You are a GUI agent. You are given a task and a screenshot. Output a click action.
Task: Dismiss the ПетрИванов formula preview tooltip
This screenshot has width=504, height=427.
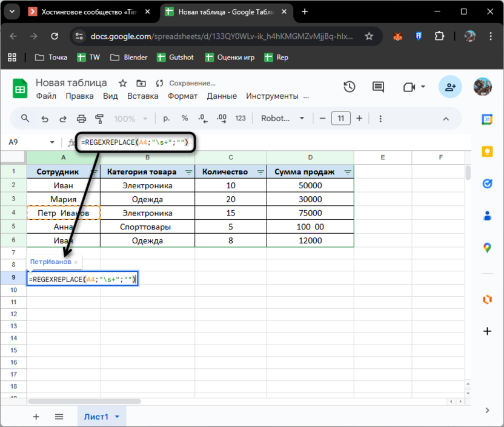tap(76, 262)
